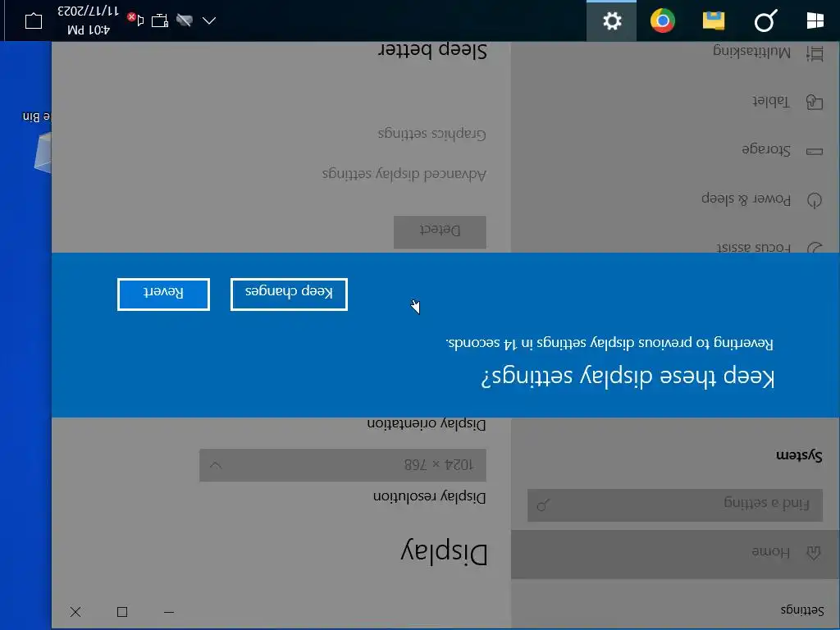Open taskbar search icon
Image resolution: width=840 pixels, height=630 pixels.
pyautogui.click(x=765, y=21)
